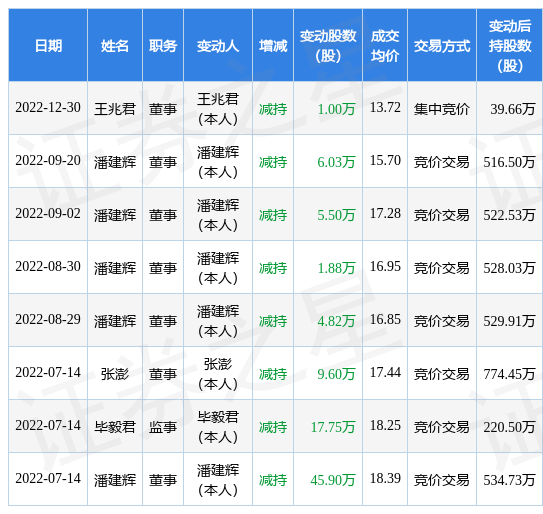Click the 变动后持股数(股) header
The height and width of the screenshot is (514, 543).
click(x=509, y=46)
